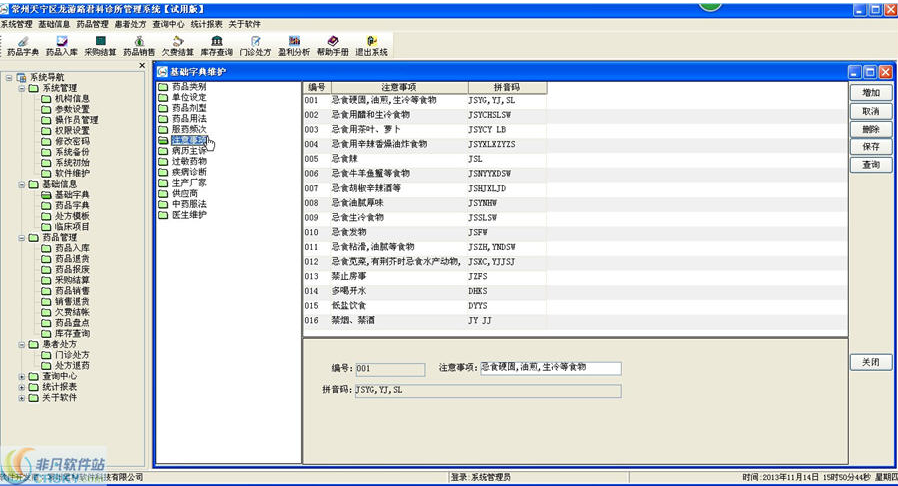Collapse the 基础信息 tree node
Viewport: 898px width, 486px height.
21,184
